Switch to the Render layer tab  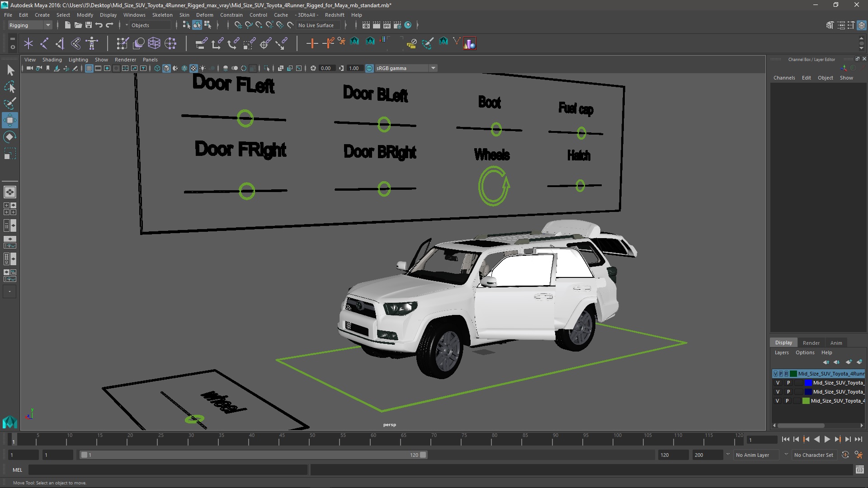[x=811, y=343]
